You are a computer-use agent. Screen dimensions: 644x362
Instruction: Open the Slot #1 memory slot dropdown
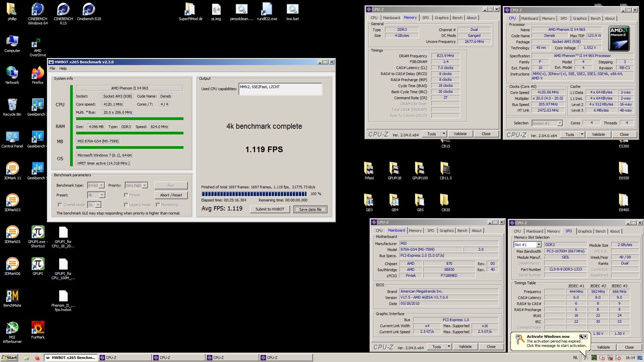(538, 245)
